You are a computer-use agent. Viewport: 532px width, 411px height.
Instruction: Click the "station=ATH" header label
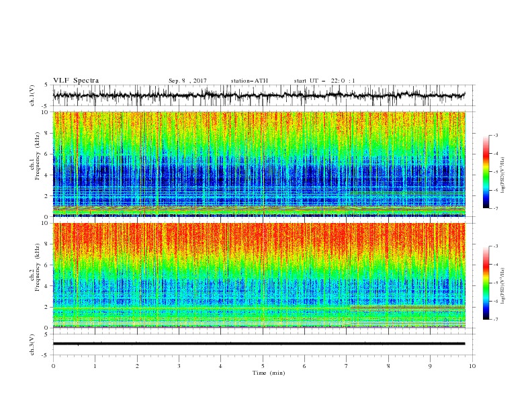coord(249,81)
